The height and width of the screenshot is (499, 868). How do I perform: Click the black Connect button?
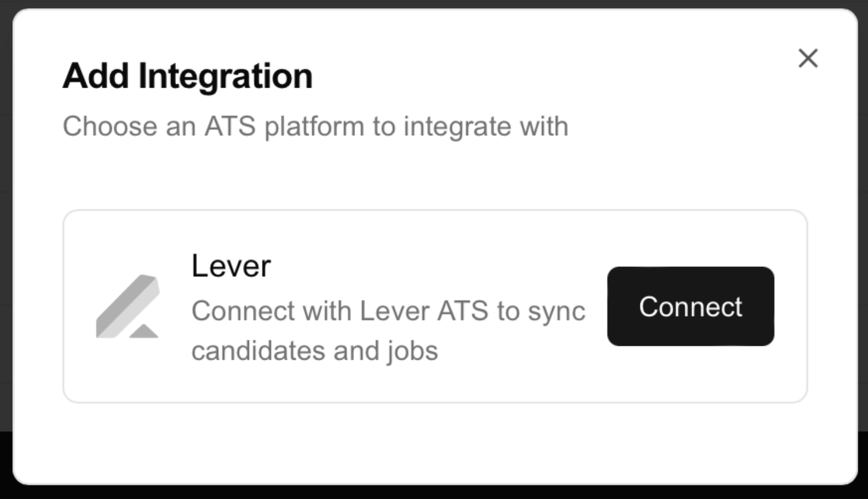click(690, 306)
